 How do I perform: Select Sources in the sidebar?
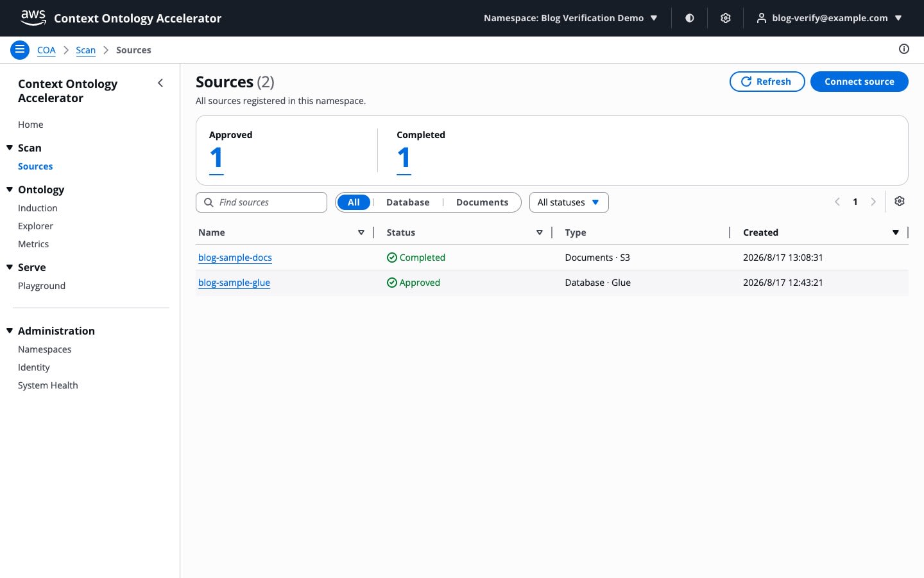tap(35, 166)
